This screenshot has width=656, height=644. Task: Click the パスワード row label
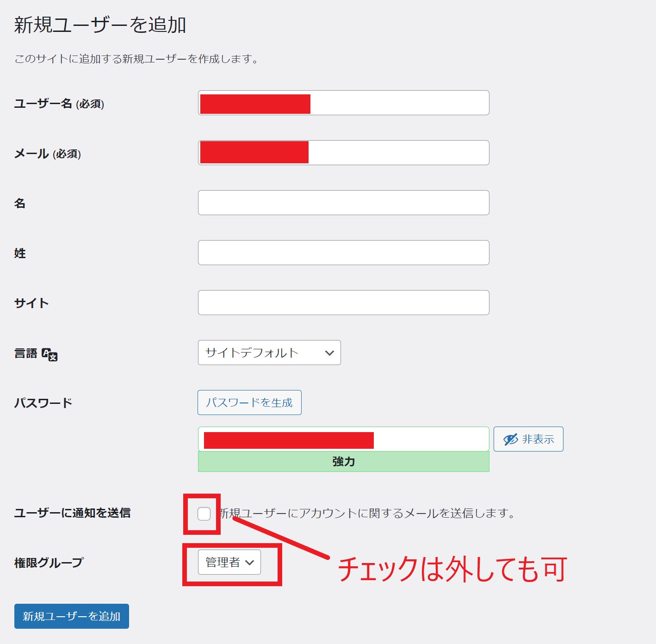point(43,403)
